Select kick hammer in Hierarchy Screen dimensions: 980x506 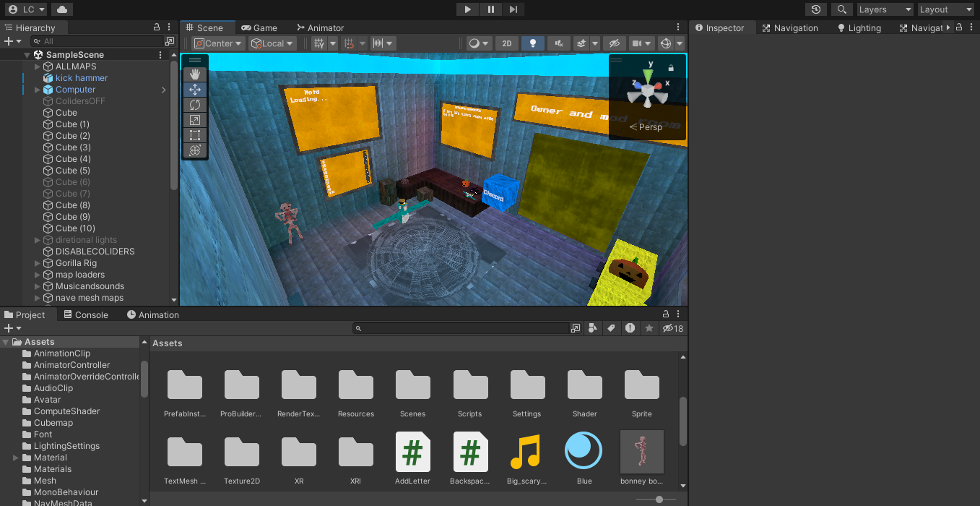pos(82,78)
